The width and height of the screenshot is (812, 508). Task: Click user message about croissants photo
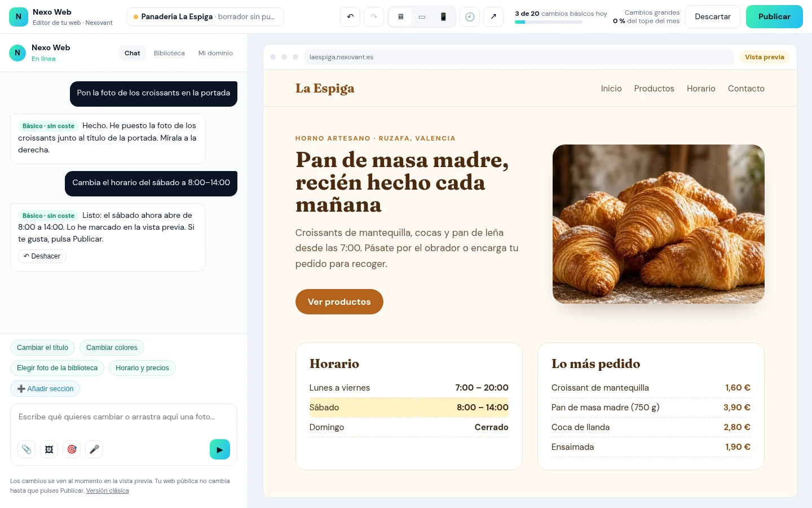click(153, 93)
